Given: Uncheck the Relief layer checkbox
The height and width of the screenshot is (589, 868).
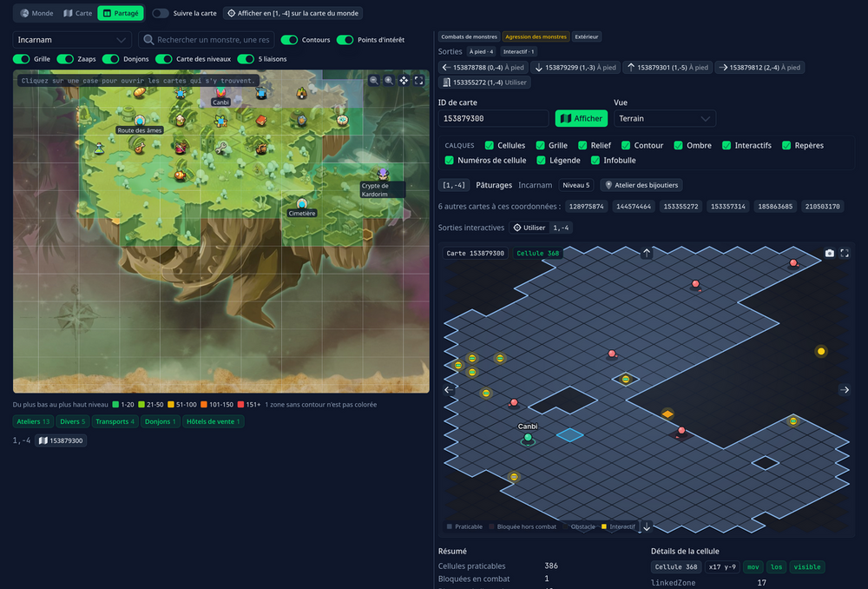Looking at the screenshot, I should point(582,145).
